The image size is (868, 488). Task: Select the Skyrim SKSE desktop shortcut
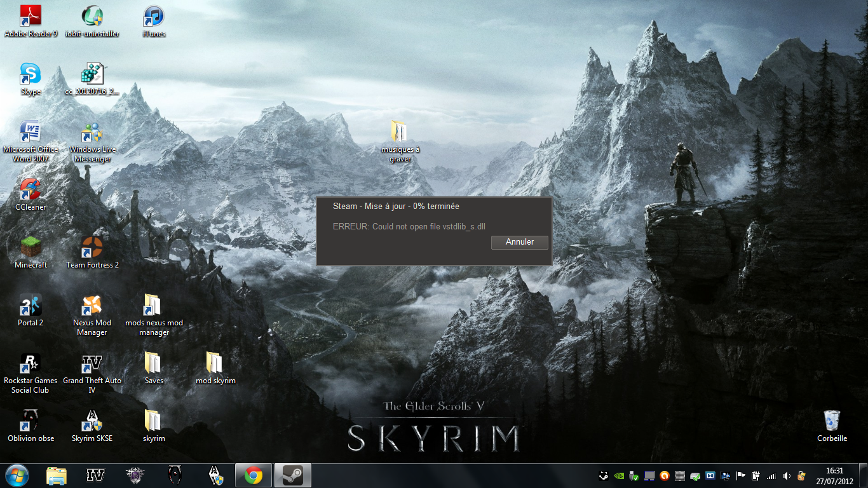point(92,426)
